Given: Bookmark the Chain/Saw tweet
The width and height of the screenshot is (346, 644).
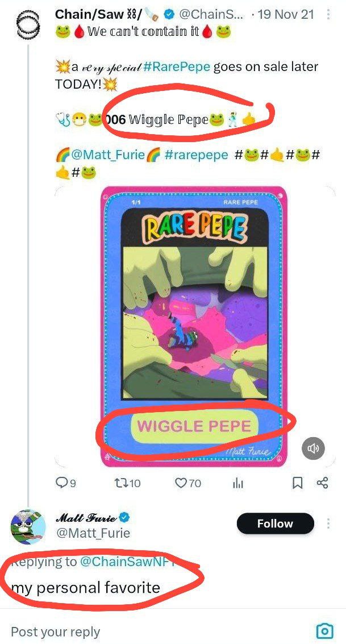Looking at the screenshot, I should [298, 483].
